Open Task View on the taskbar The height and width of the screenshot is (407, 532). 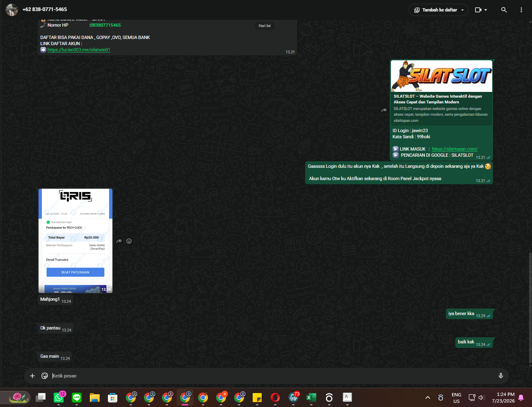coord(41,397)
